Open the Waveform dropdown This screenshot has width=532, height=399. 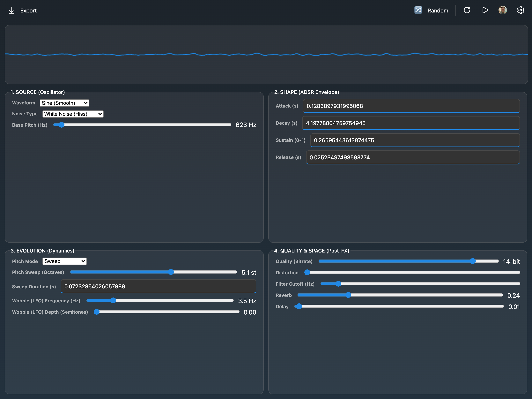(64, 103)
